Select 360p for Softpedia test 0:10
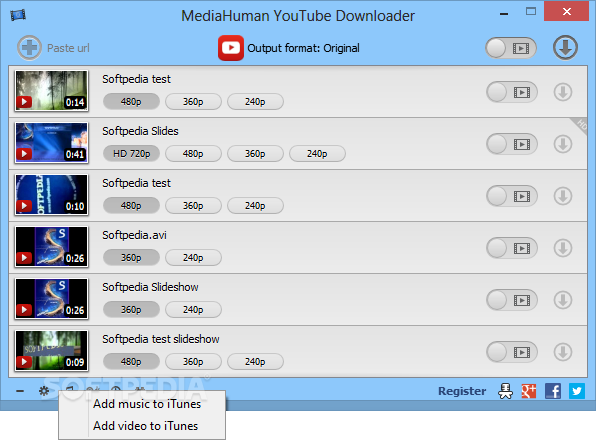This screenshot has height=440, width=596. [x=193, y=206]
